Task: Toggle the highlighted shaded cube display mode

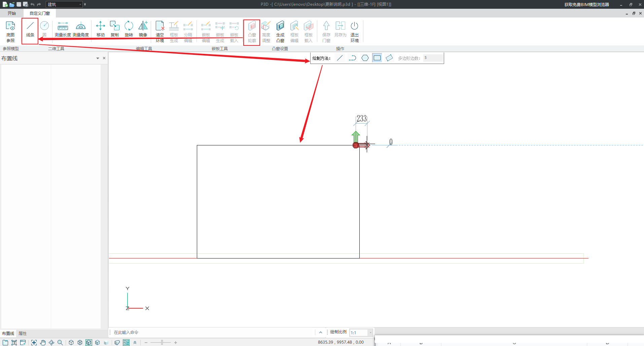Action: pyautogui.click(x=88, y=342)
